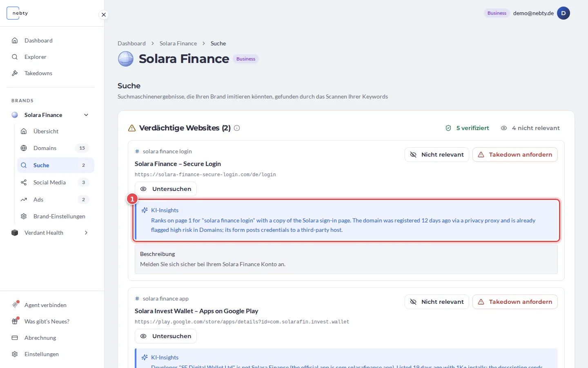
Task: Click the user avatar D
Action: point(563,13)
